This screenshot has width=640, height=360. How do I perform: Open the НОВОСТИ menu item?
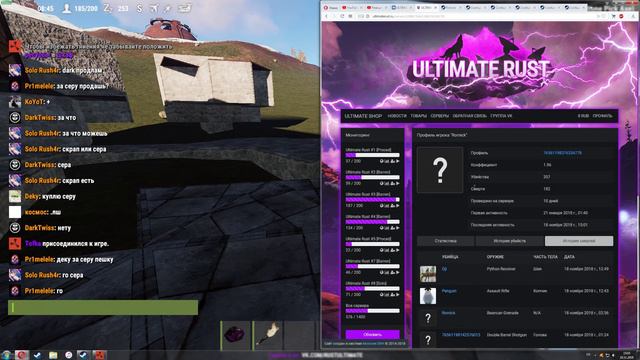point(397,116)
